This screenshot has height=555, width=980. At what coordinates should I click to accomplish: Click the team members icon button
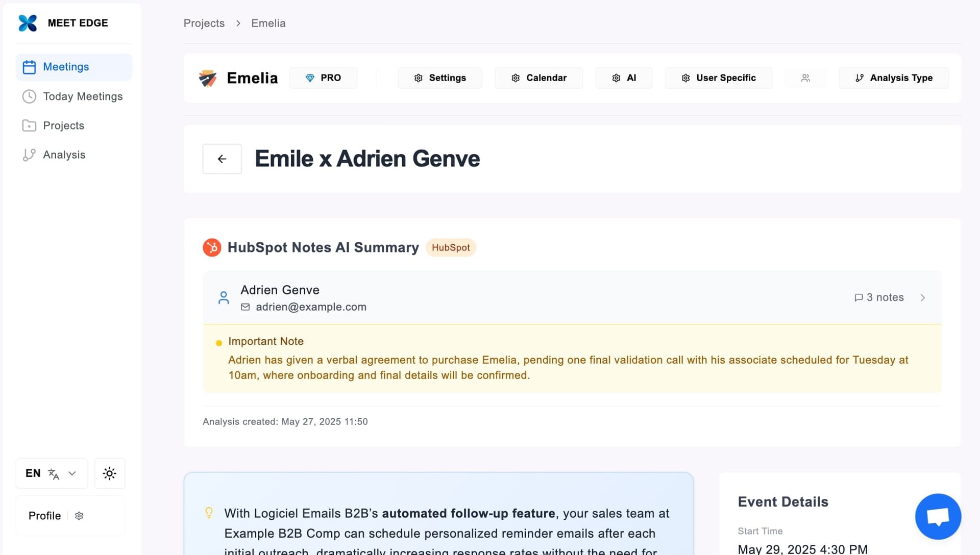[805, 78]
